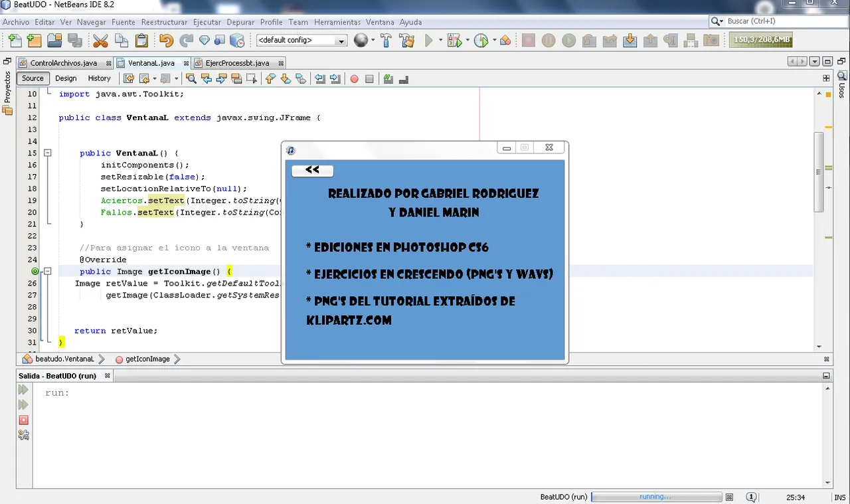Expand the profile project dropdown arrow
The width and height of the screenshot is (850, 504).
coord(494,41)
